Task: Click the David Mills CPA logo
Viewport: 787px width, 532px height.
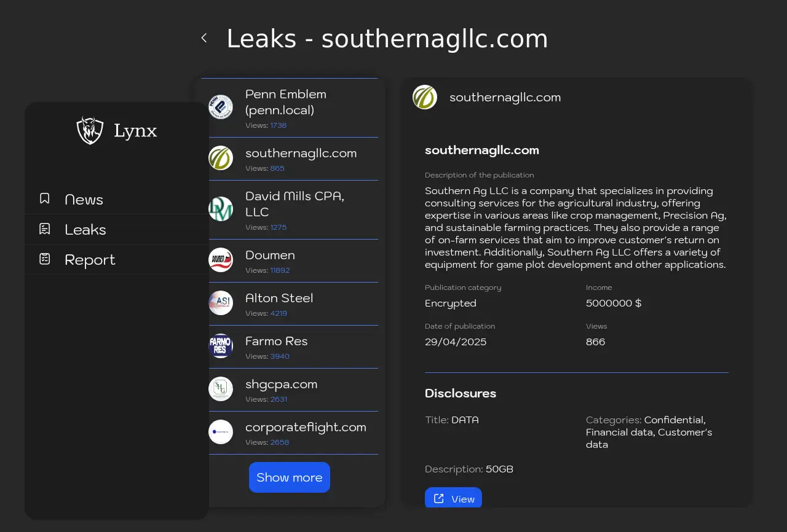Action: click(x=221, y=209)
